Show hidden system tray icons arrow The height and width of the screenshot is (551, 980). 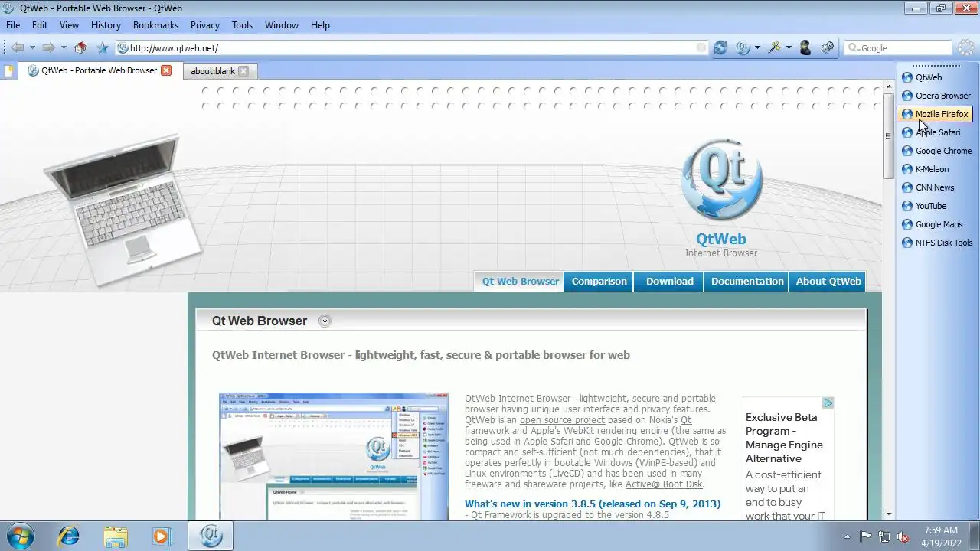[847, 536]
